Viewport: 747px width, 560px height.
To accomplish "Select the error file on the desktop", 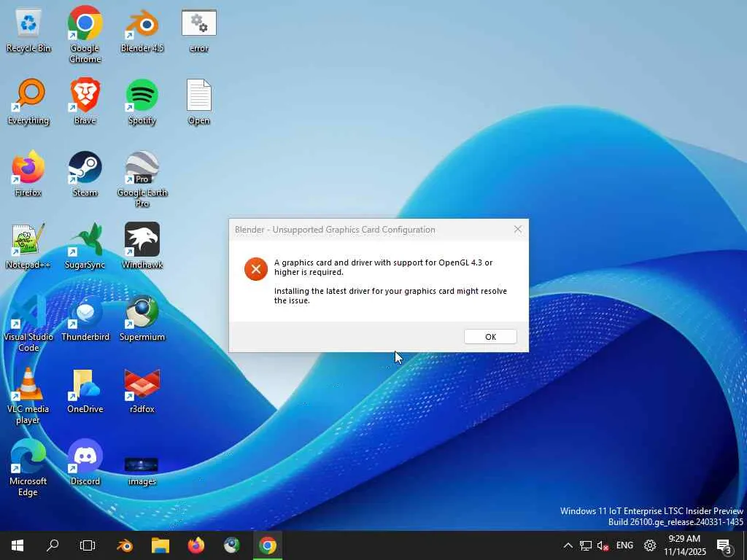I will coord(198,29).
